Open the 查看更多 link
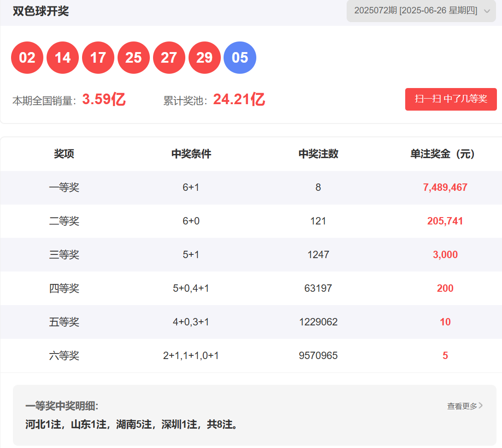Viewport: 502px width, 448px height. click(x=462, y=406)
